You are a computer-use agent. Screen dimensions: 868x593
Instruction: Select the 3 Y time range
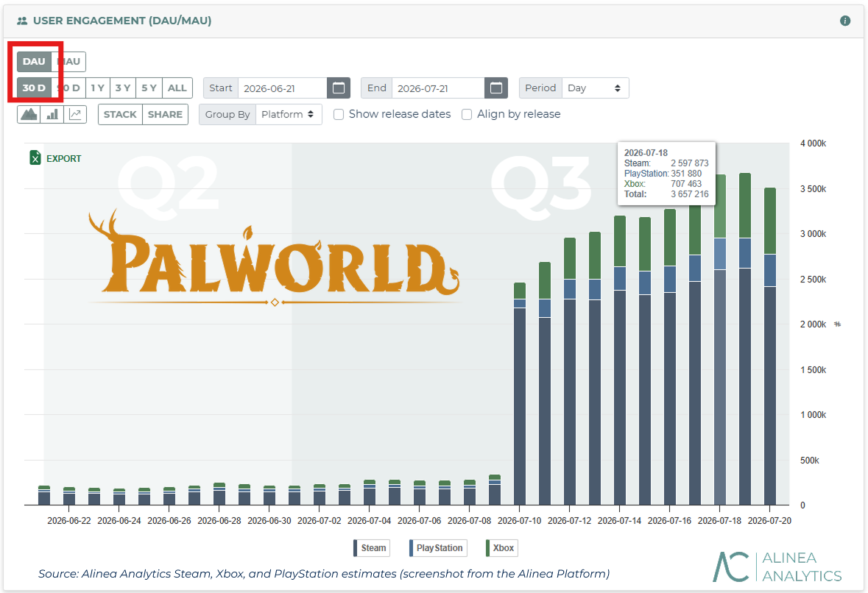(x=123, y=88)
